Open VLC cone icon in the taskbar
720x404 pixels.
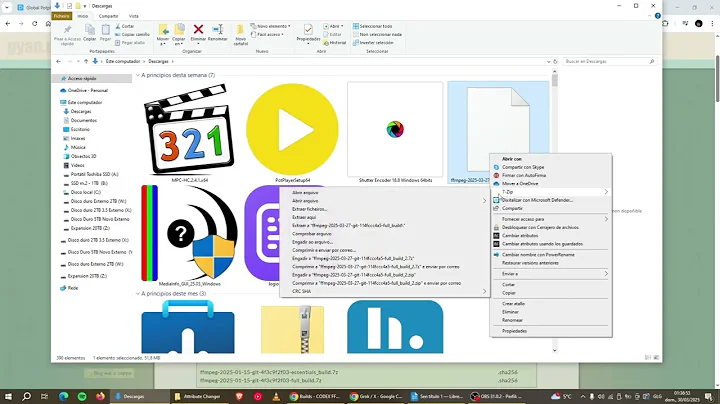click(x=276, y=396)
